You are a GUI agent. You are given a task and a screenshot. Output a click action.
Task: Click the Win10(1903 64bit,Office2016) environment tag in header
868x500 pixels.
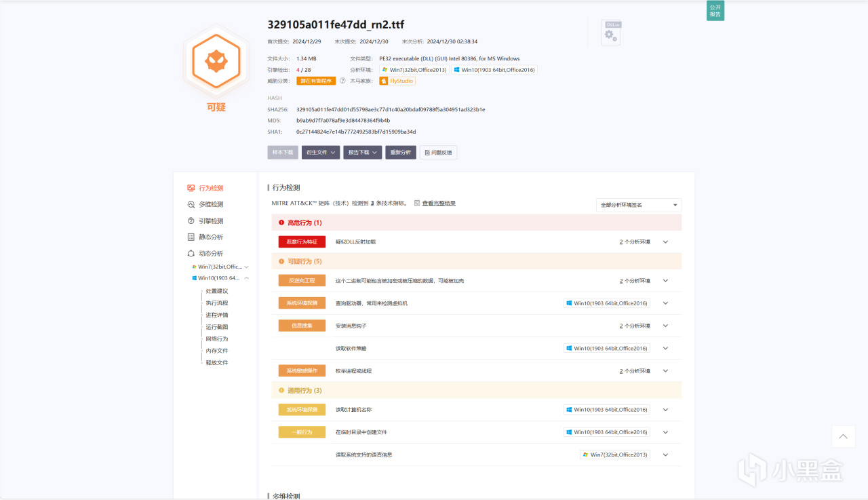495,70
